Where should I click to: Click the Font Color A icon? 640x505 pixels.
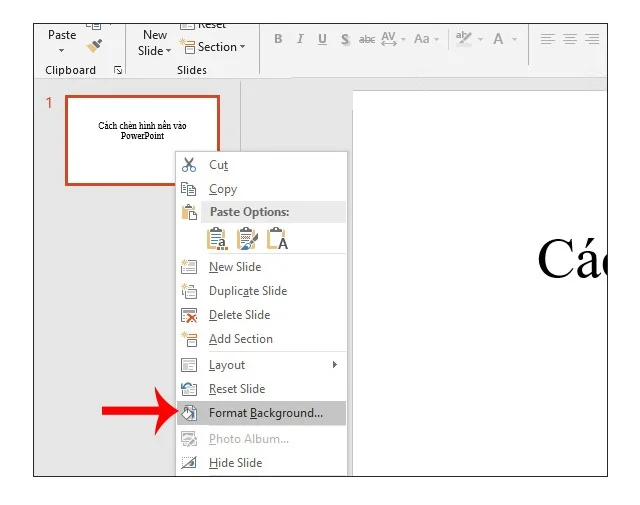tap(498, 39)
